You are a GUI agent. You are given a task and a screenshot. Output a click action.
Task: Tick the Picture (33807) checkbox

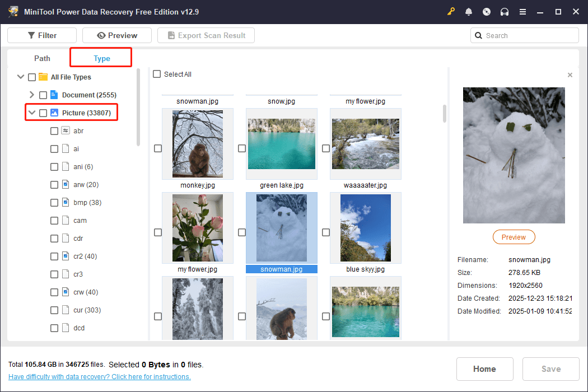tap(43, 113)
